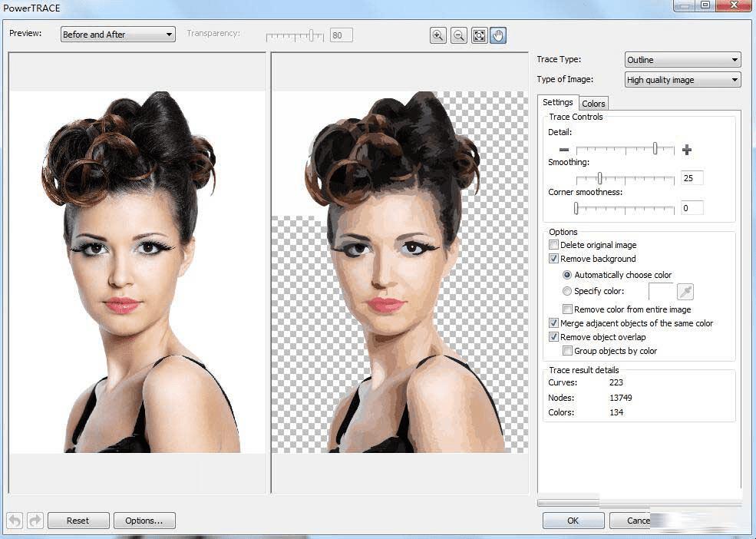This screenshot has height=539, width=756.
Task: Open the Type of Image dropdown
Action: click(682, 80)
